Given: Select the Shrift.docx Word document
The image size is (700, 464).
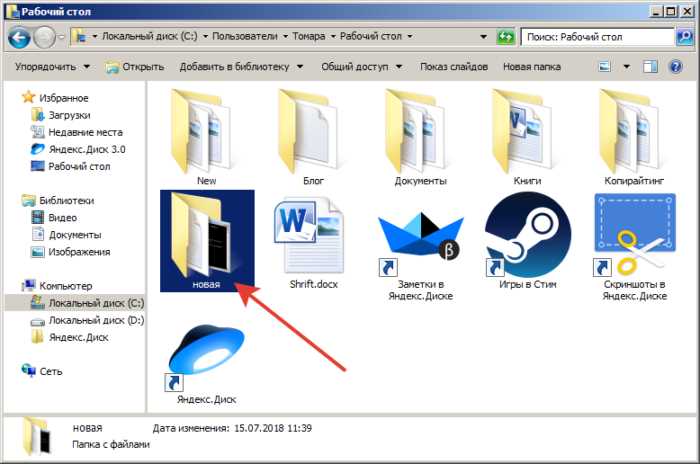Looking at the screenshot, I should point(313,243).
